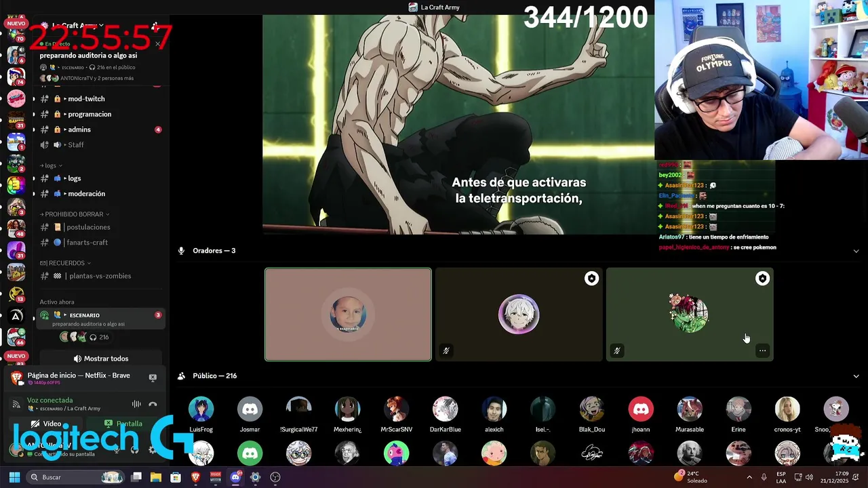Viewport: 868px width, 488px height.
Task: Click the gear app icon on the taskbar
Action: 255,477
